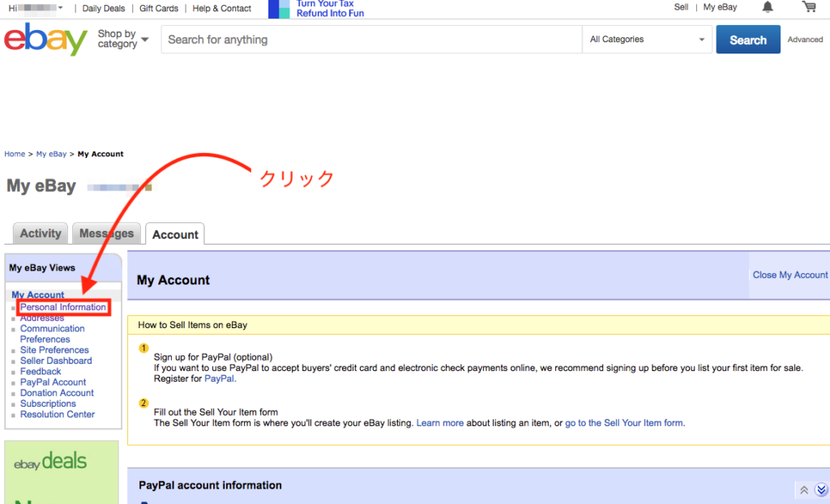Click Close My Account link

coord(790,275)
